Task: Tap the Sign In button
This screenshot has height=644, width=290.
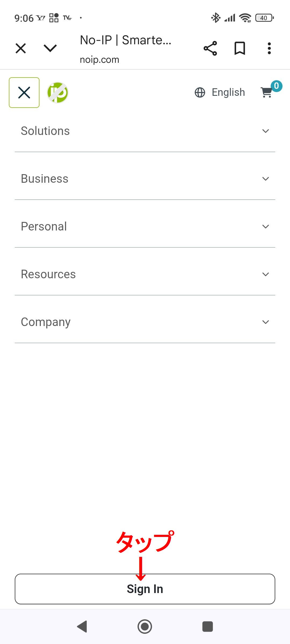Action: point(145,589)
